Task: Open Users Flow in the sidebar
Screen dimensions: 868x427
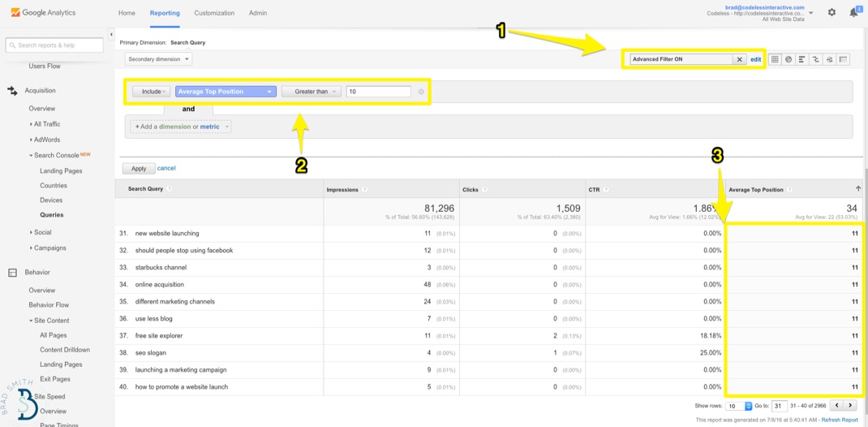Action: 45,66
